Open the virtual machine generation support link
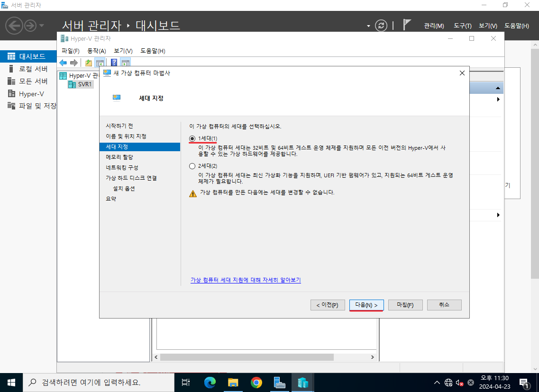 pyautogui.click(x=246, y=280)
